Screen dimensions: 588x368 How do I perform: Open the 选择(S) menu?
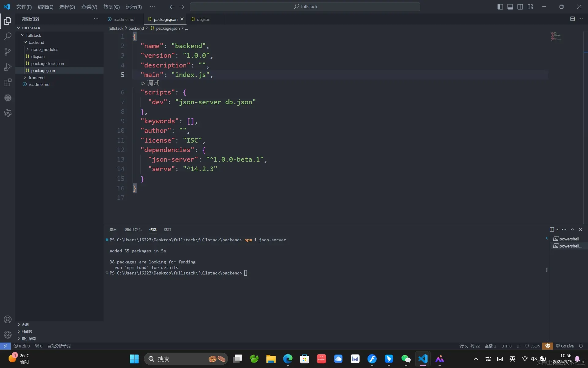[x=67, y=7]
